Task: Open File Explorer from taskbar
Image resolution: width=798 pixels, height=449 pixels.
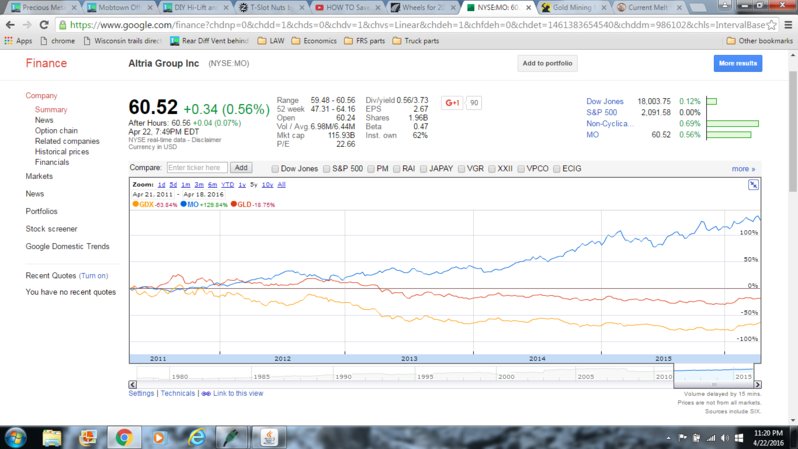Action: [51, 437]
